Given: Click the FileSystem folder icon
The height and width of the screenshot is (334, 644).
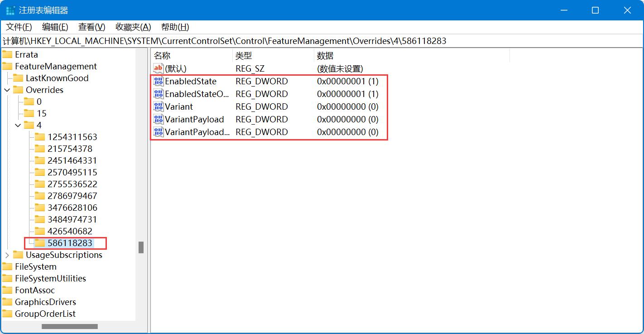Looking at the screenshot, I should [7, 266].
